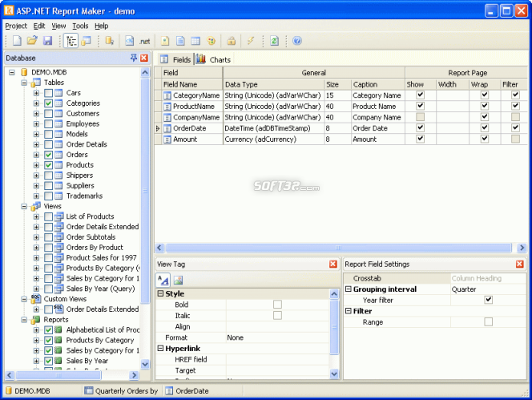Enable the Italic style checkbox
Viewport: 532px width, 400px height.
tap(277, 316)
